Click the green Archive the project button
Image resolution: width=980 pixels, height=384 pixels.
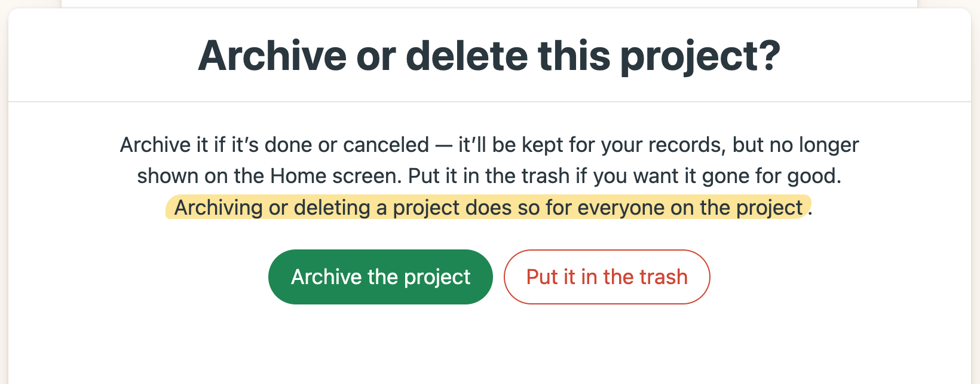click(x=380, y=277)
